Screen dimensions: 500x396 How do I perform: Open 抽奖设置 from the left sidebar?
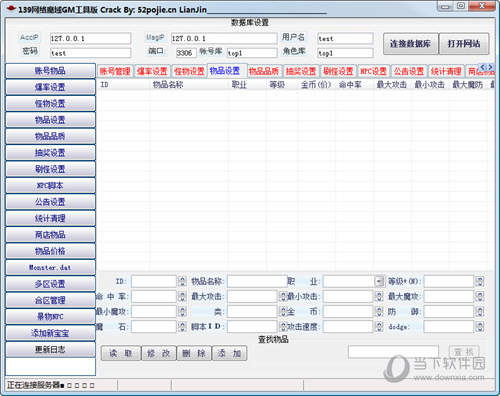pos(50,153)
